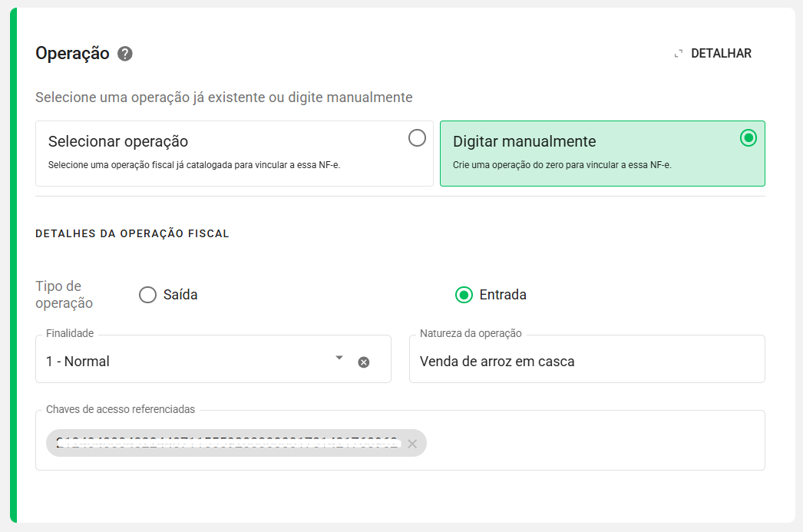The image size is (803, 532).
Task: Click the expand icon next to DETALHAR
Action: tap(678, 54)
